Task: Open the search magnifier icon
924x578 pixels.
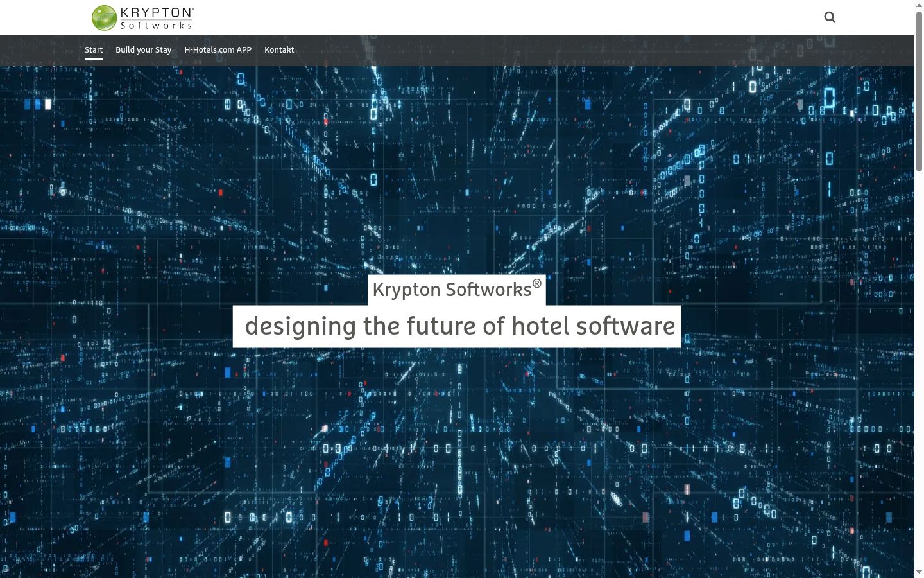Action: click(830, 17)
